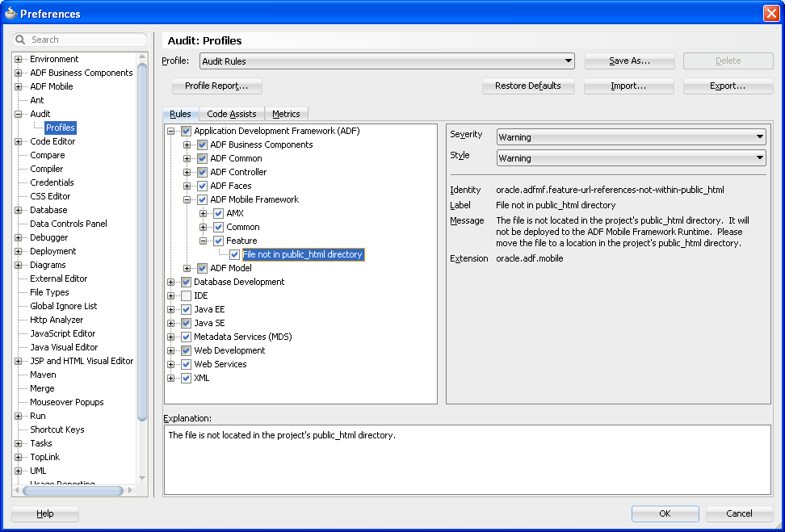
Task: Select Java SE rule category
Action: [x=209, y=323]
